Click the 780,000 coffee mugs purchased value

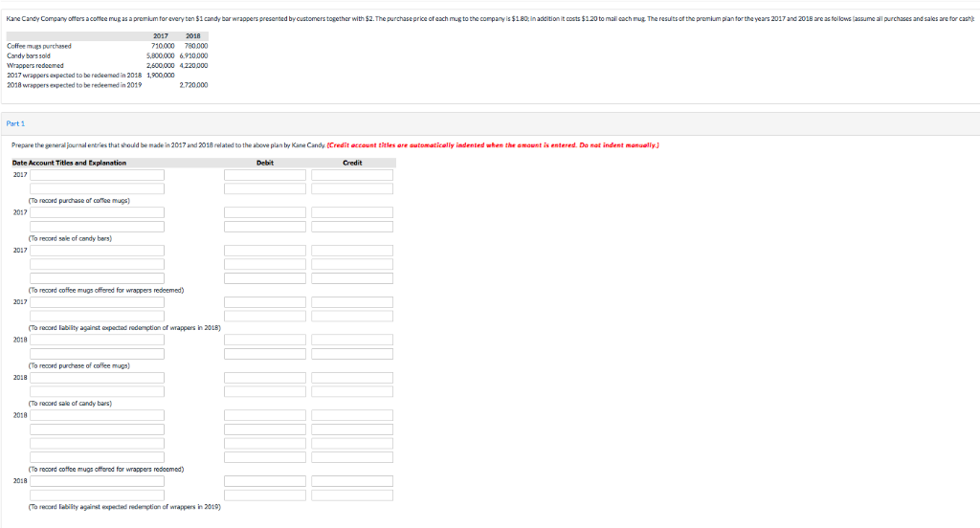[196, 46]
